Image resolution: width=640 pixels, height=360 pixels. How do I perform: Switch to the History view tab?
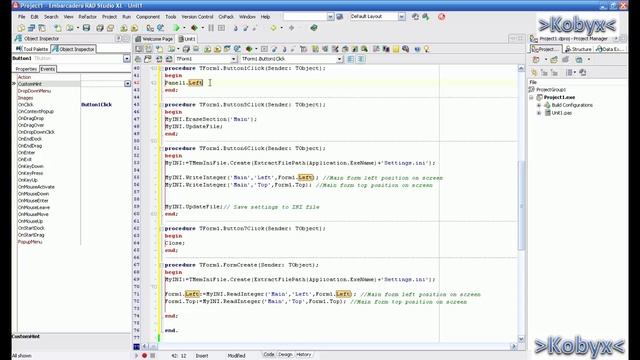[x=303, y=355]
